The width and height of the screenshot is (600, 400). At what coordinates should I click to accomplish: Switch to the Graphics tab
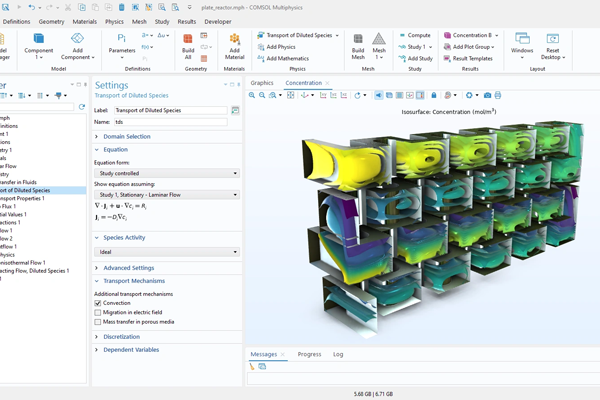[262, 83]
